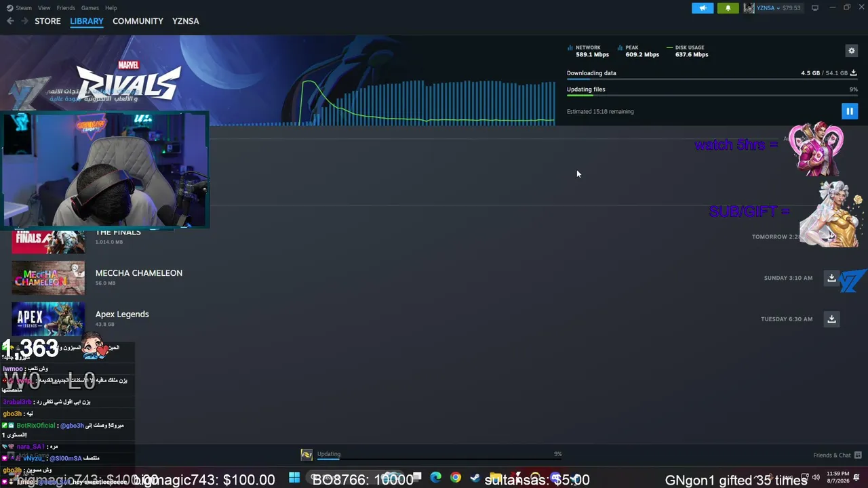Open the View menu

[44, 8]
